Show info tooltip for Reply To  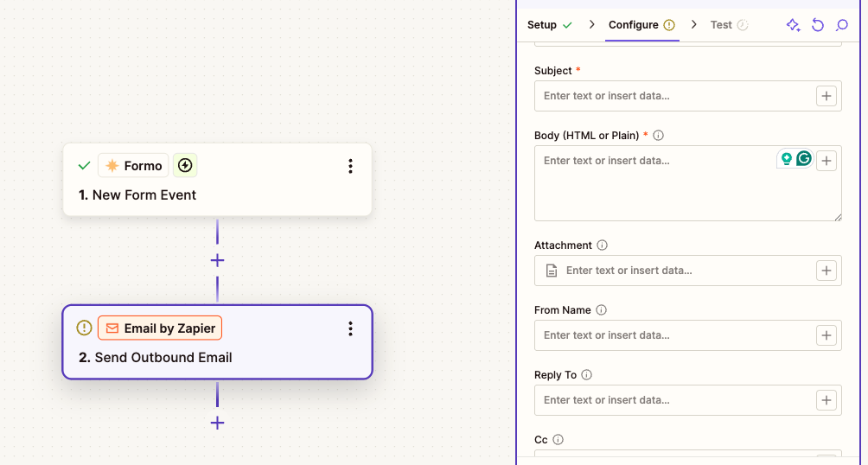(x=587, y=375)
